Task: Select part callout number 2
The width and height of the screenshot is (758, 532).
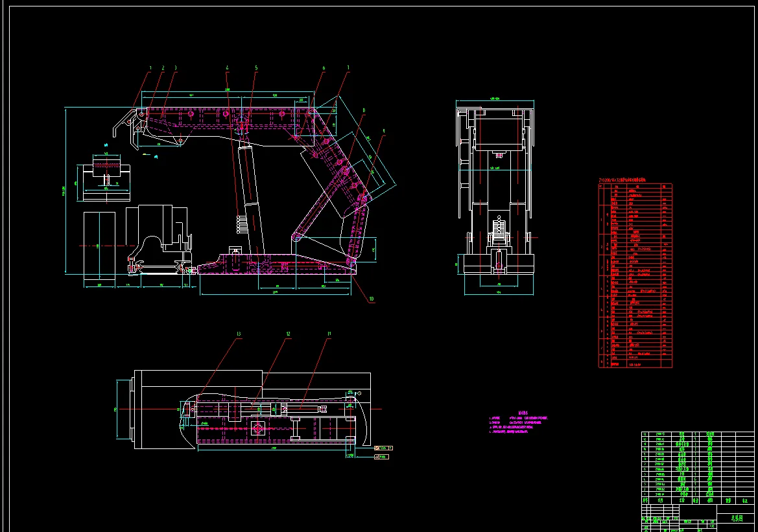Action: coord(163,68)
